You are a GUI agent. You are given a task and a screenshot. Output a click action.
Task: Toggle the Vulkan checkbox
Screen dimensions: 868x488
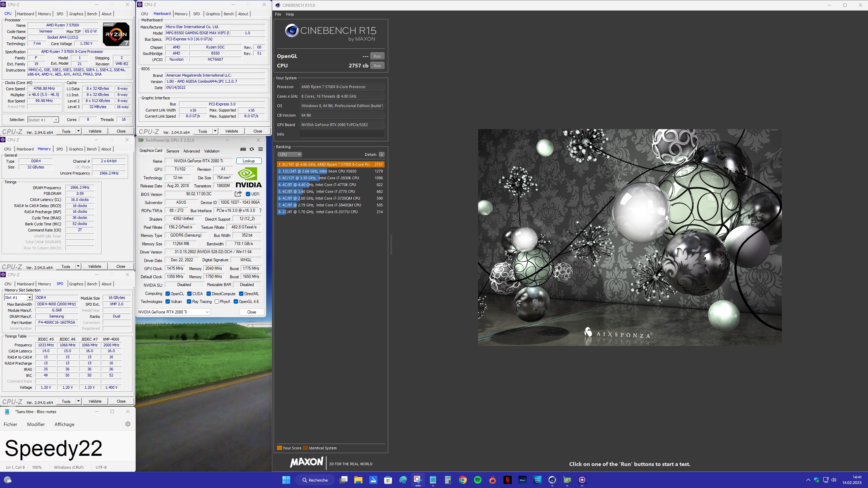tap(167, 302)
